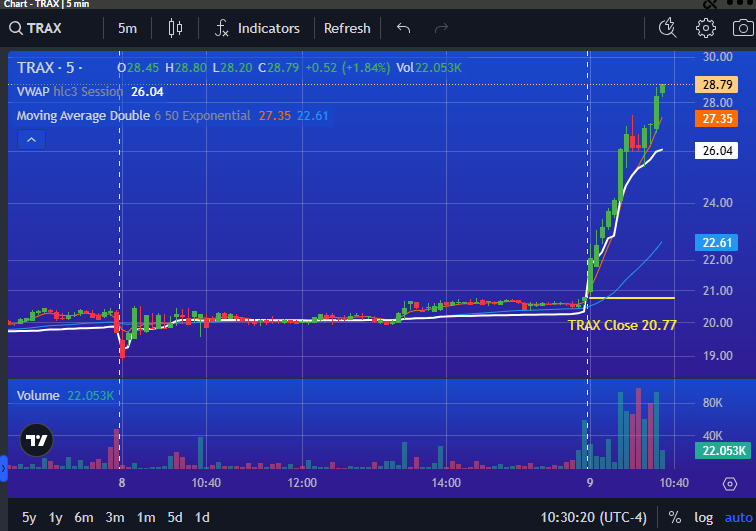
Task: Undo last chart action
Action: pos(404,28)
